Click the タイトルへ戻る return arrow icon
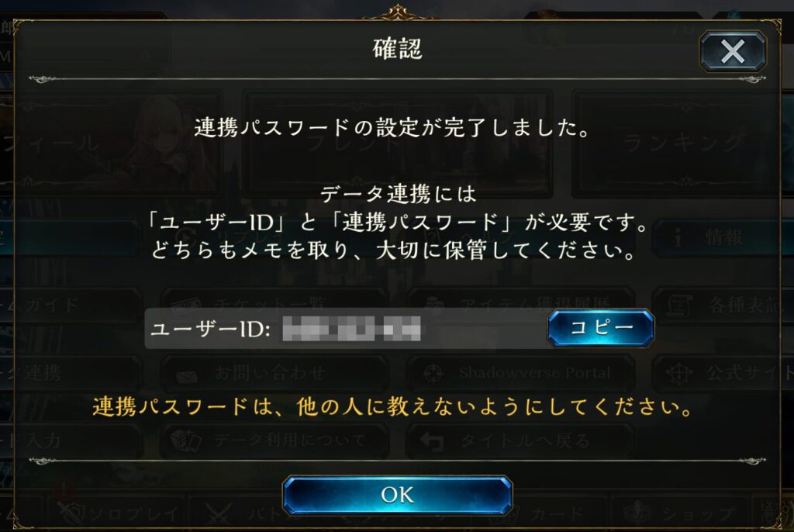 pyautogui.click(x=432, y=441)
